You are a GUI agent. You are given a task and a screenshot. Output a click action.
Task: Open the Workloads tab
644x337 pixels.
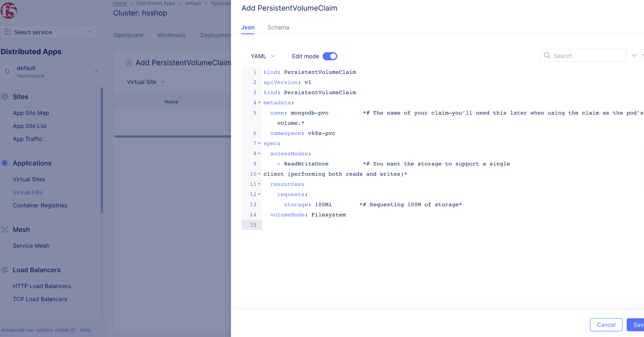coord(172,35)
